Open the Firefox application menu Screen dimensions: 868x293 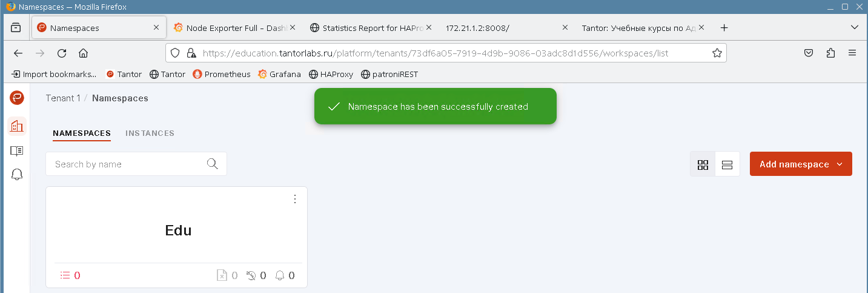pyautogui.click(x=852, y=53)
